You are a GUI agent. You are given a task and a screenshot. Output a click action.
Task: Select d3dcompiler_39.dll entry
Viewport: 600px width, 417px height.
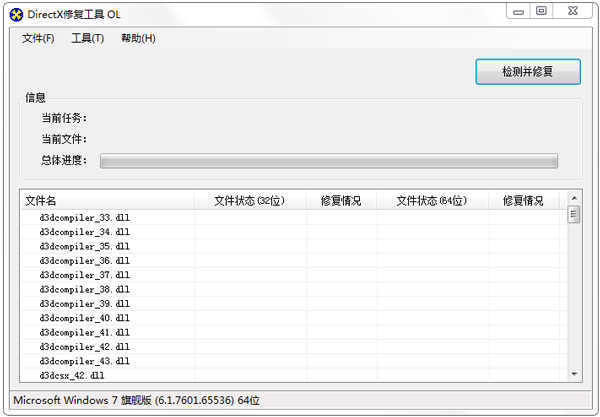[85, 303]
